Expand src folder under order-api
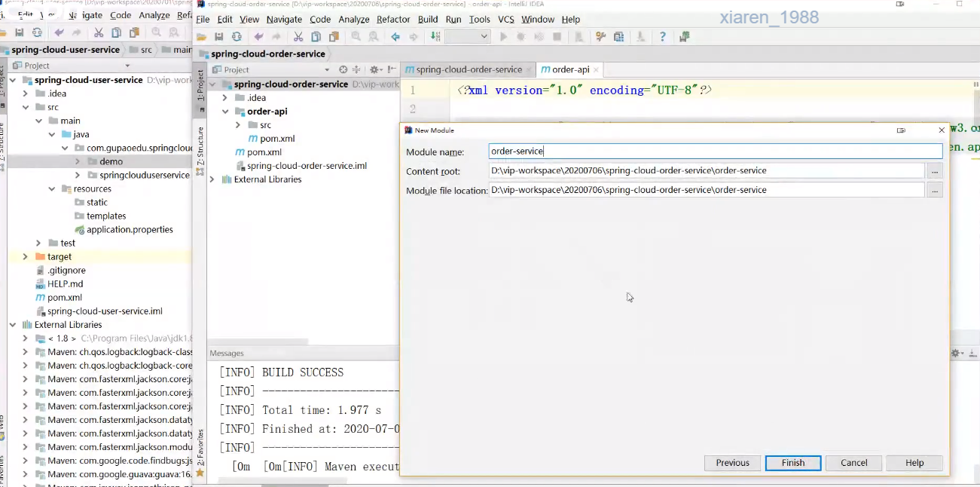This screenshot has height=487, width=980. [239, 125]
